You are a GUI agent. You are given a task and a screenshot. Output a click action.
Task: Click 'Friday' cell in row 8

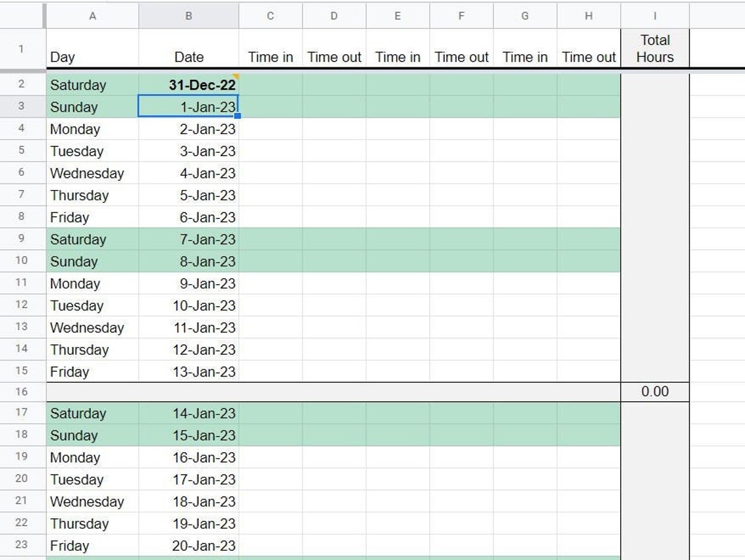click(93, 216)
